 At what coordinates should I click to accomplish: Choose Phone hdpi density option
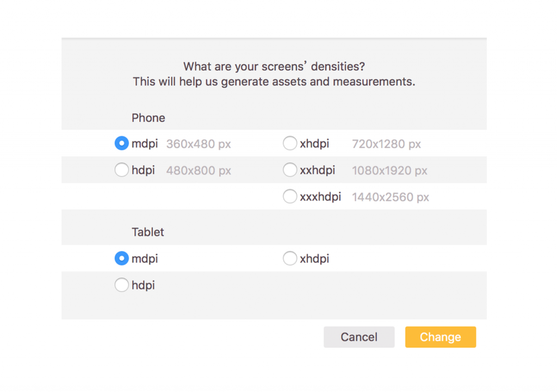[121, 170]
